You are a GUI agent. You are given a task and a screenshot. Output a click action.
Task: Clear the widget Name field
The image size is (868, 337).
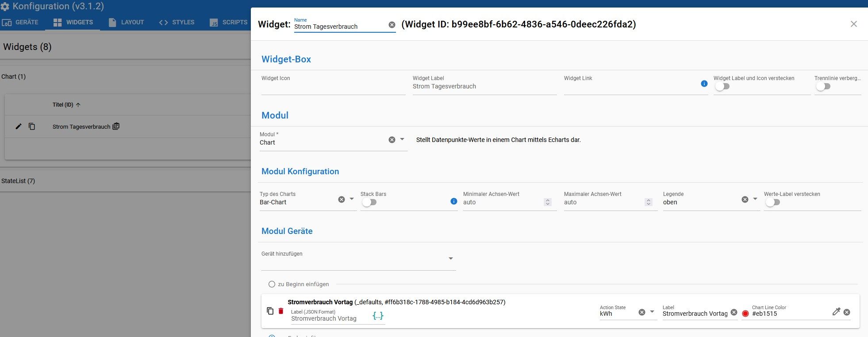tap(392, 25)
